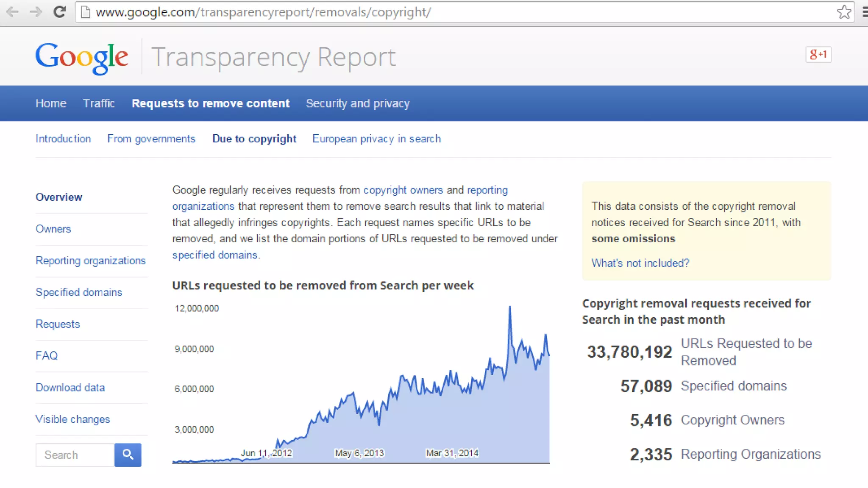Click the Google +1 button
The width and height of the screenshot is (868, 488).
click(818, 54)
